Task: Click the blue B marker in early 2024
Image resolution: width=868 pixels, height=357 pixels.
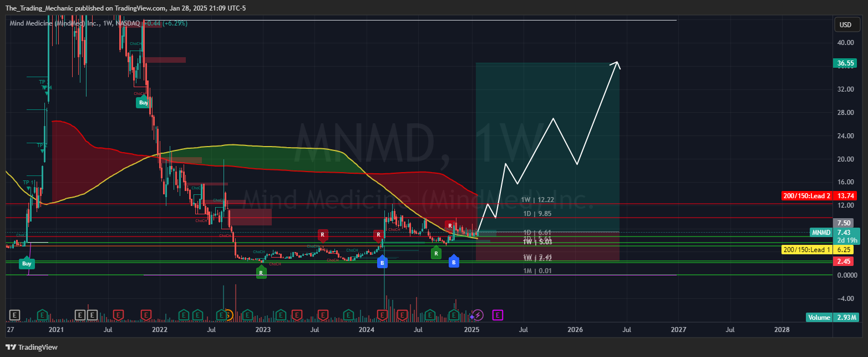Action: (x=382, y=263)
